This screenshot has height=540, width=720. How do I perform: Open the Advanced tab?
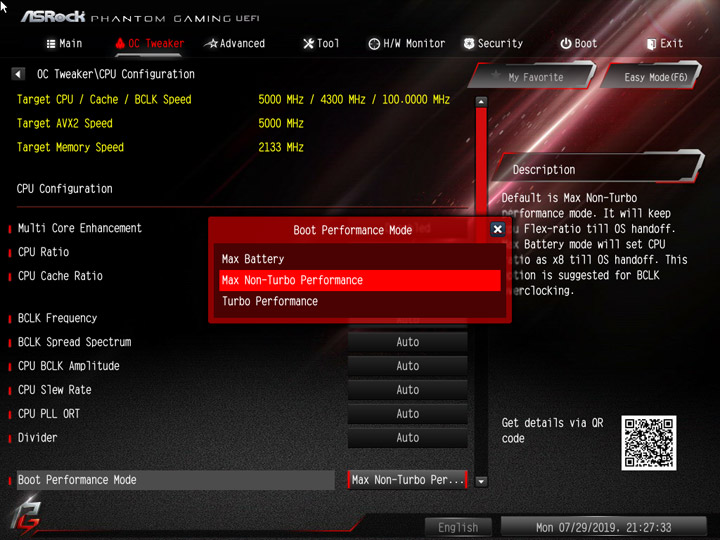coord(234,44)
